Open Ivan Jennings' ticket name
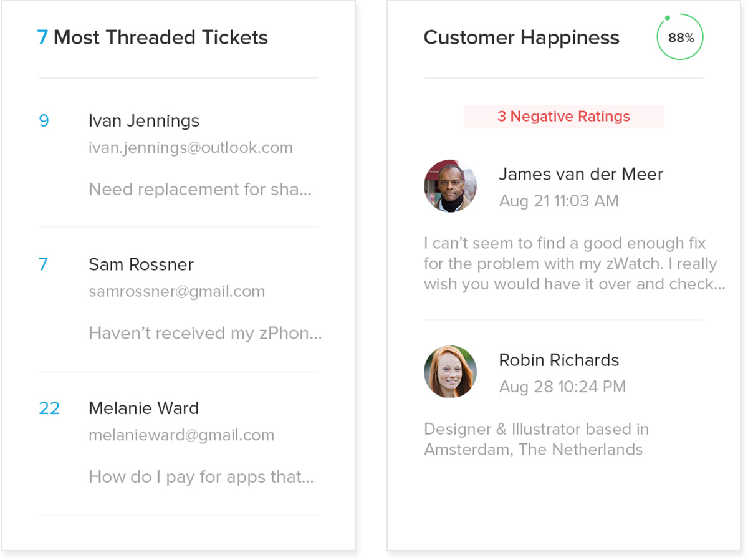 click(144, 121)
